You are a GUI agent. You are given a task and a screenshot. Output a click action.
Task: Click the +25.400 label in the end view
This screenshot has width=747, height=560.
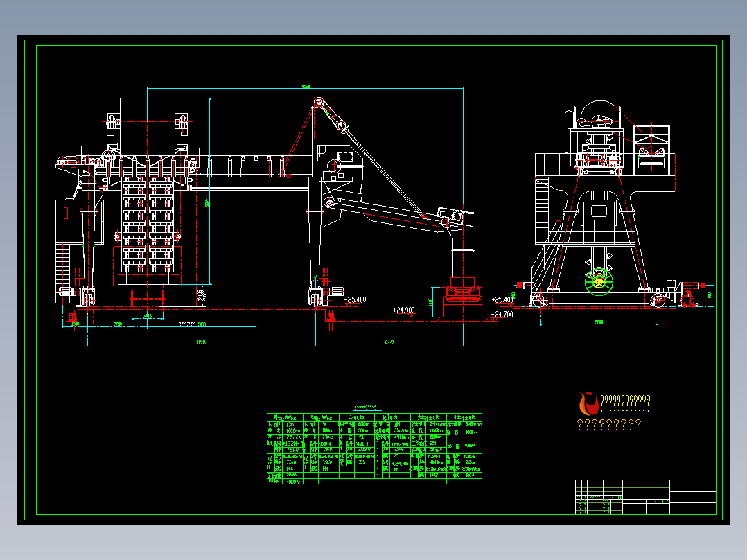[x=502, y=300]
